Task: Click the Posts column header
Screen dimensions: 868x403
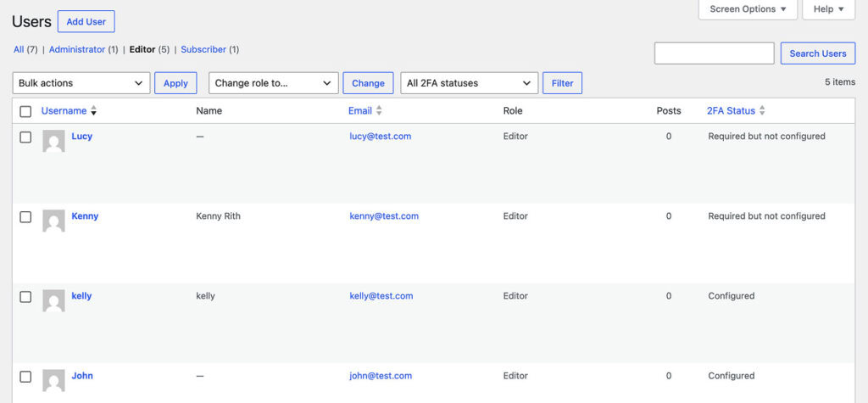Action: [x=669, y=111]
